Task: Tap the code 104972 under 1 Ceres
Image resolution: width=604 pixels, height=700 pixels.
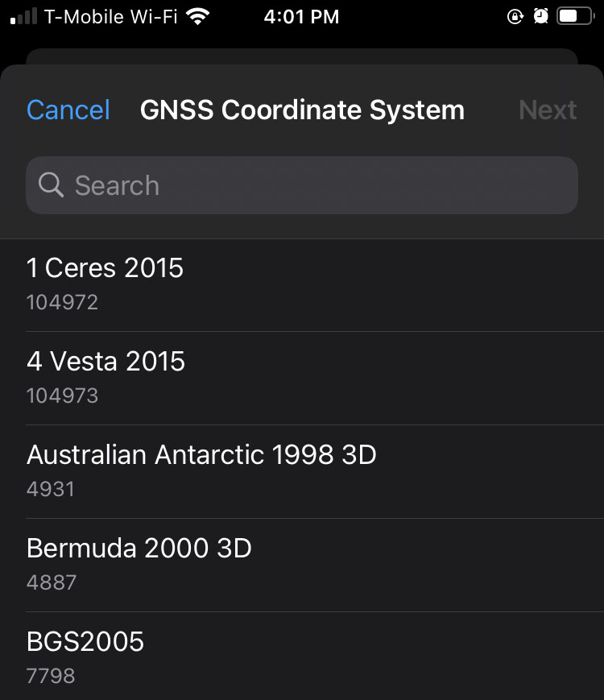Action: point(62,303)
